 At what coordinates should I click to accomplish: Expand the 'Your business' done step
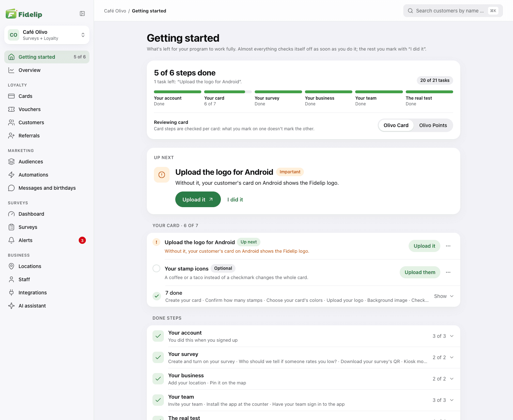point(304,379)
